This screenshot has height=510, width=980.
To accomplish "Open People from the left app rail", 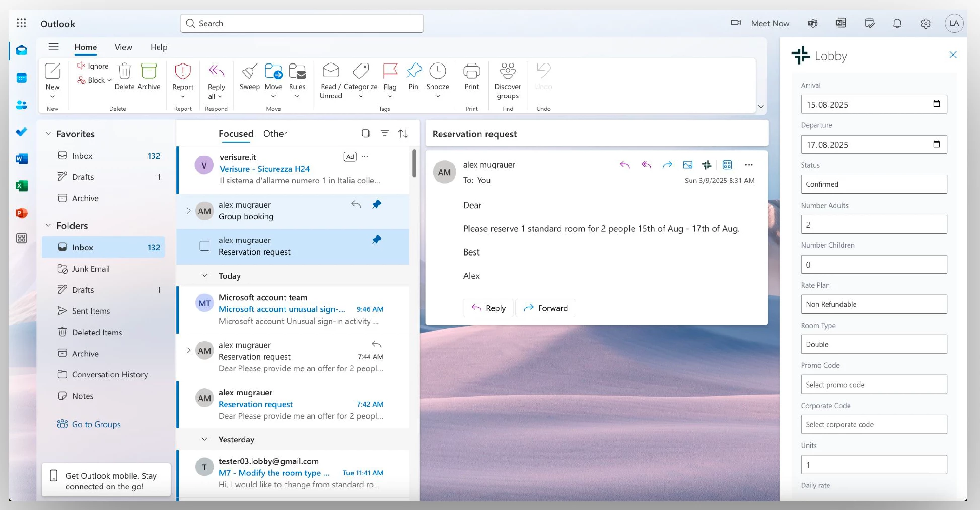I will tap(21, 105).
